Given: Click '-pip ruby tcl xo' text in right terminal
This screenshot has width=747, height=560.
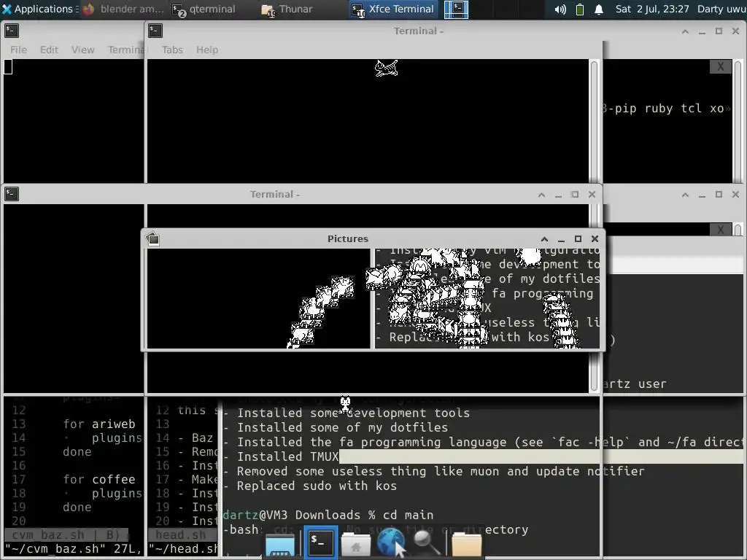Looking at the screenshot, I should tap(665, 108).
